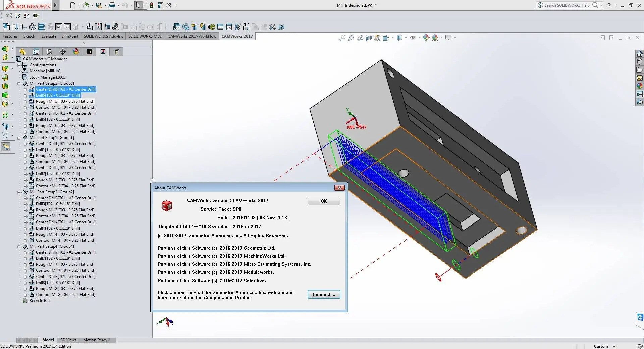Open the View Orientation dropdown arrow
This screenshot has width=644, height=349.
coord(392,38)
